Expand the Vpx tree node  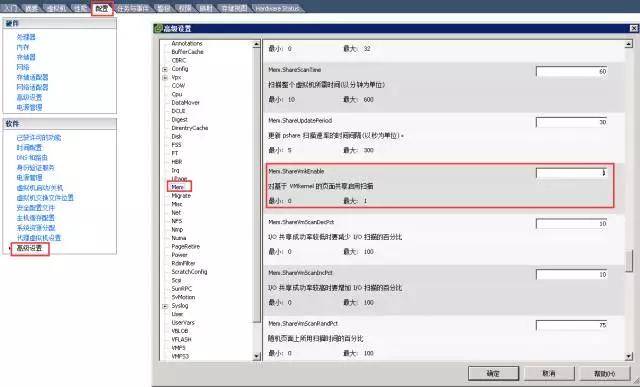click(x=165, y=78)
